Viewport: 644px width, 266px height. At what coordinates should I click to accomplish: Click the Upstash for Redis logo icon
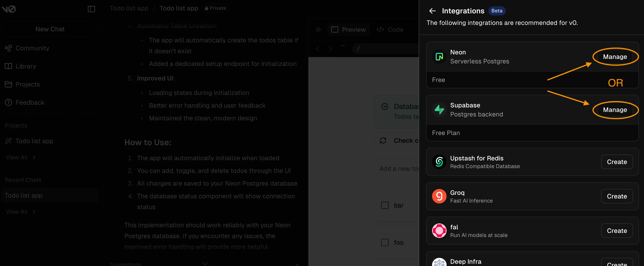[439, 162]
